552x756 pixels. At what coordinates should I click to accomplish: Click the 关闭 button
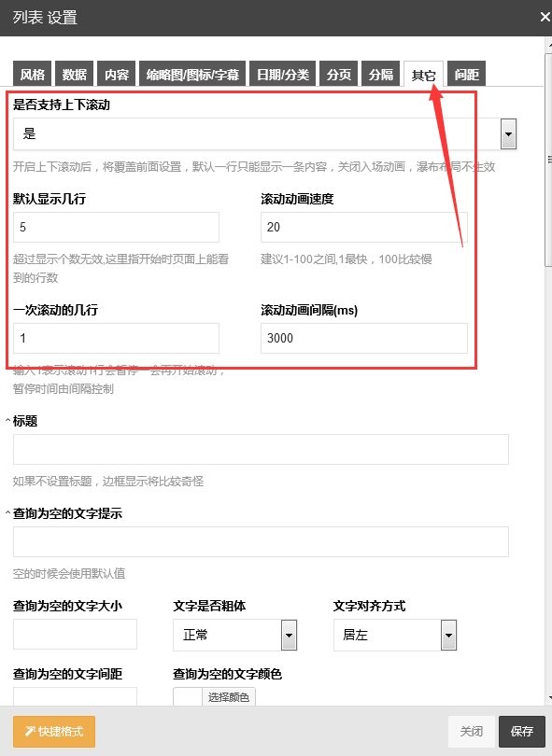coord(471,732)
